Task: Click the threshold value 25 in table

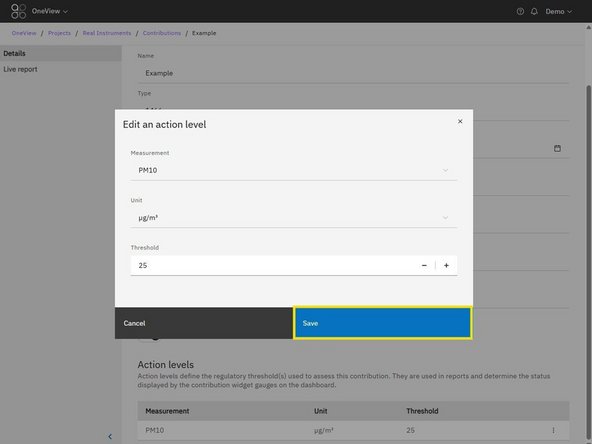Action: point(410,430)
